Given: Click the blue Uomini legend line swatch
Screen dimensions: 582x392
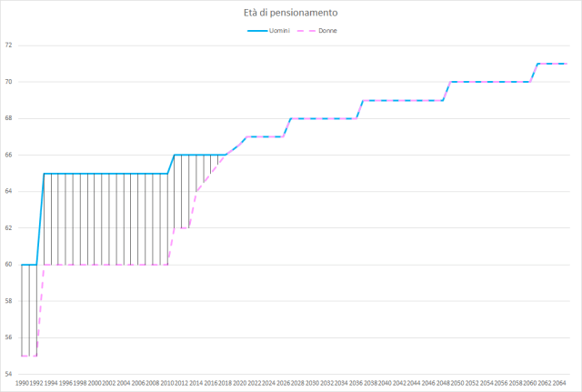Looking at the screenshot, I should [256, 31].
